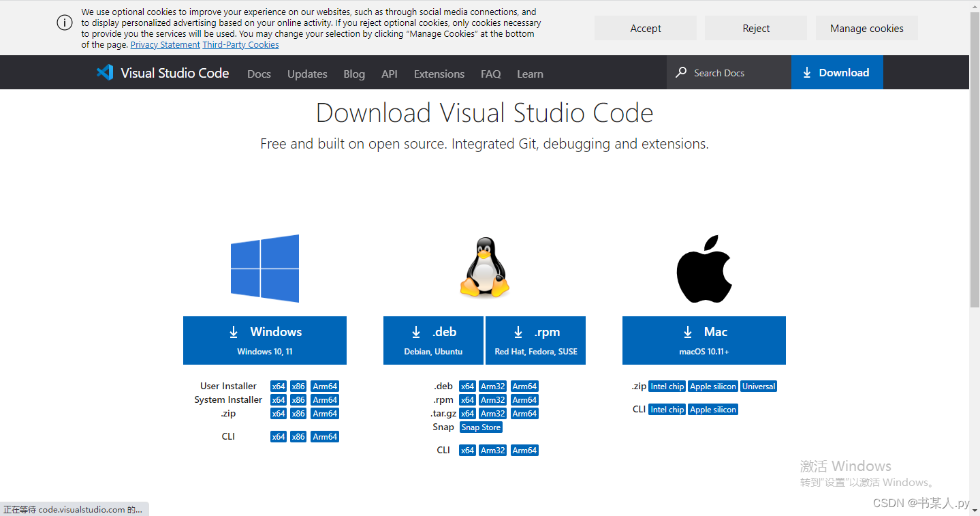Select Windows System Installer Arm64
The width and height of the screenshot is (980, 516).
(x=325, y=400)
